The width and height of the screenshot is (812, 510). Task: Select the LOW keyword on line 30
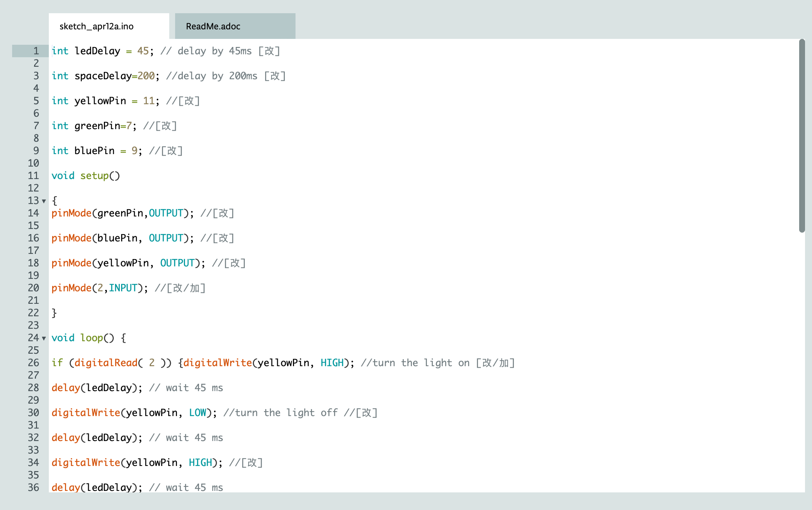click(197, 412)
